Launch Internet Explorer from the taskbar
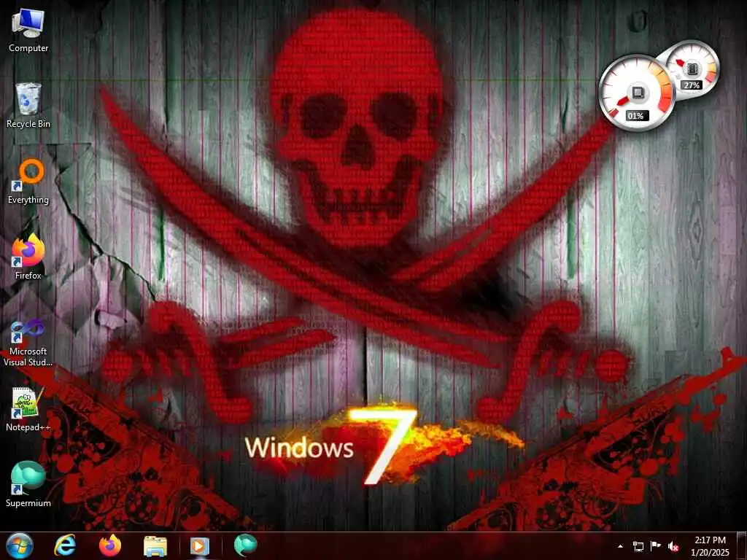The width and height of the screenshot is (747, 560). click(65, 545)
